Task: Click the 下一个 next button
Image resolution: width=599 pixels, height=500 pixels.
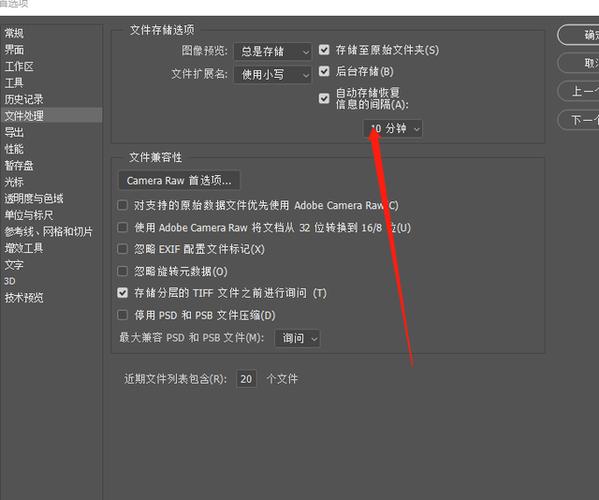Action: [578, 120]
